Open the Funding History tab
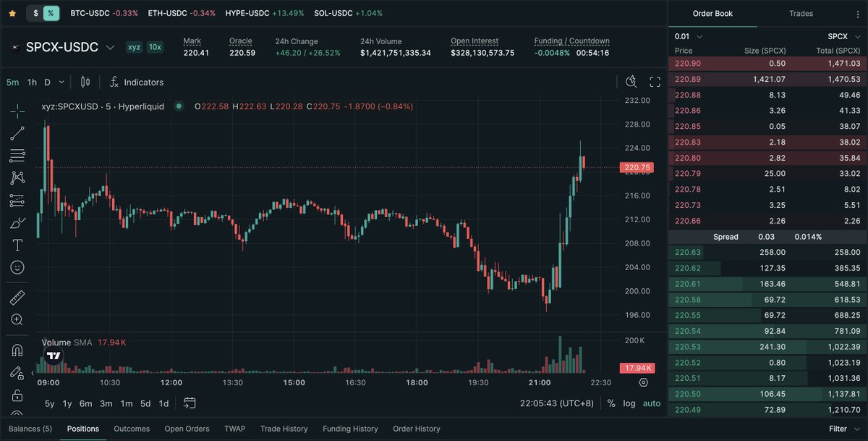Screen dimensions: 868x441 (350, 429)
